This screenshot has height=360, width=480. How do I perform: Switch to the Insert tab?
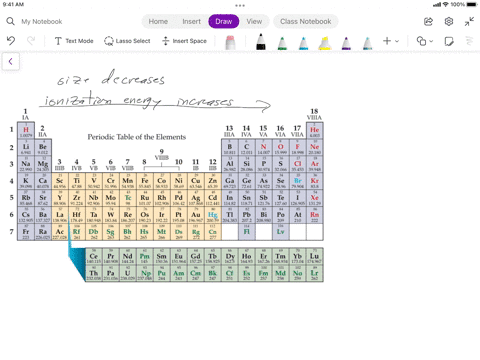(x=191, y=21)
